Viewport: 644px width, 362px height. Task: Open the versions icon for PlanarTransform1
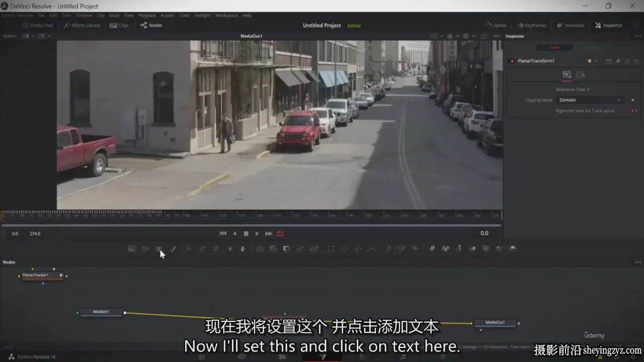pos(608,61)
